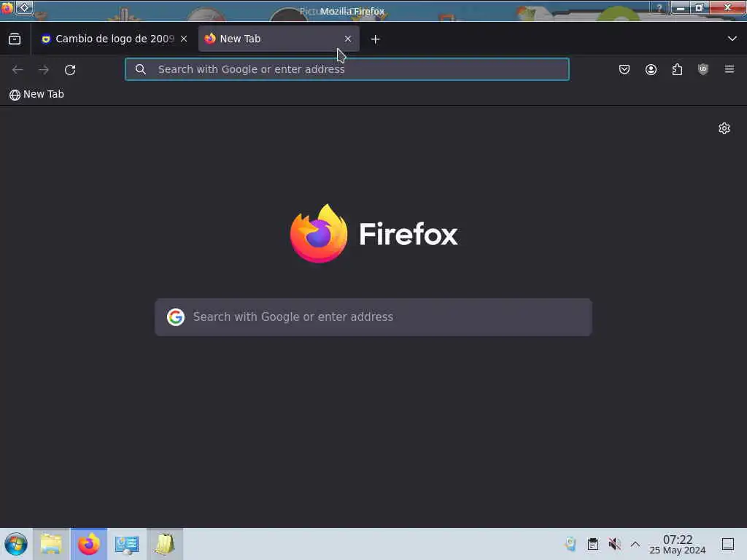Expand the list all tabs chevron

(x=732, y=39)
